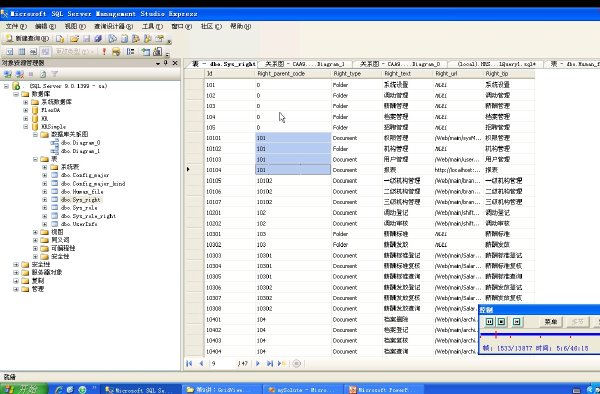Open the Registered Servers toolbar icon
Image resolution: width=600 pixels, height=394 pixels.
click(x=112, y=39)
